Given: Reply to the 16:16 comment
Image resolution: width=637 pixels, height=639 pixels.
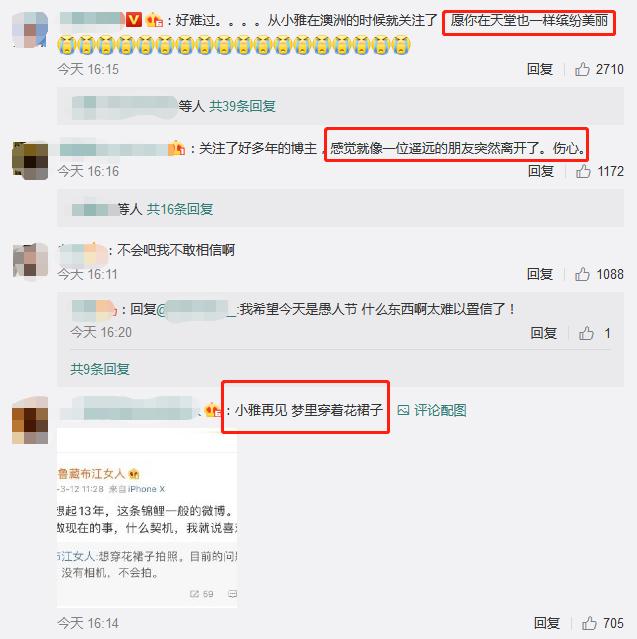Looking at the screenshot, I should click(x=541, y=171).
